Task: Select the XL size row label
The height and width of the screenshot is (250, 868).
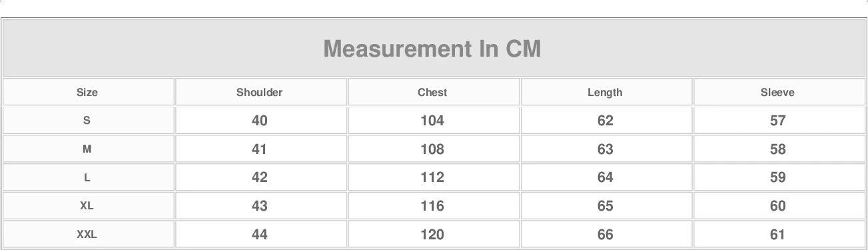Action: (87, 206)
